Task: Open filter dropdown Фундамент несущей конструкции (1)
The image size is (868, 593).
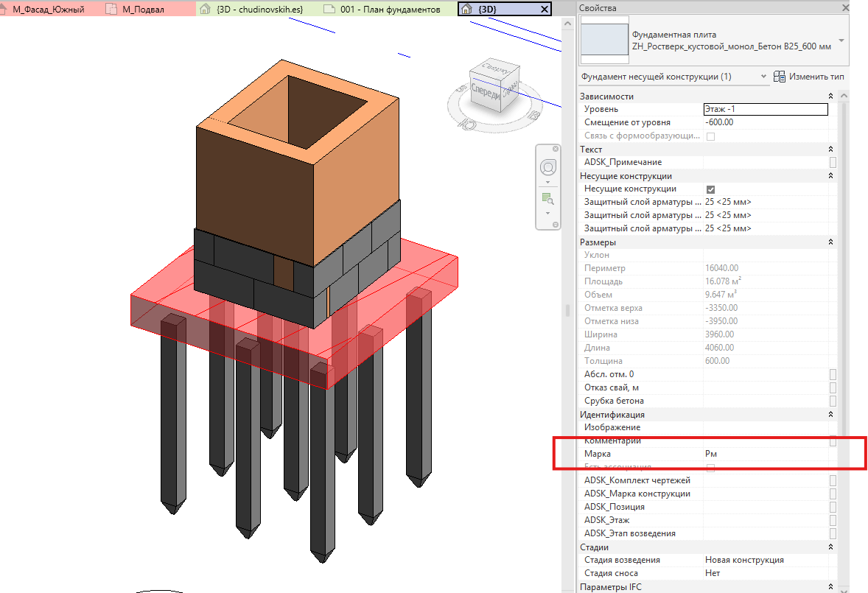Action: pos(764,77)
